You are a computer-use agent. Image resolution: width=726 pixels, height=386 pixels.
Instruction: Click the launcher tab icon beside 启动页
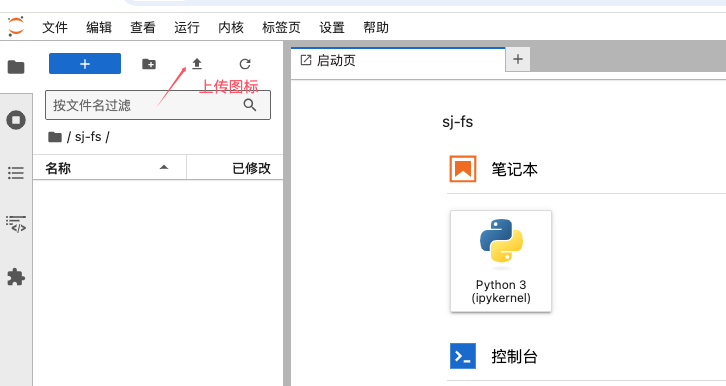point(306,60)
